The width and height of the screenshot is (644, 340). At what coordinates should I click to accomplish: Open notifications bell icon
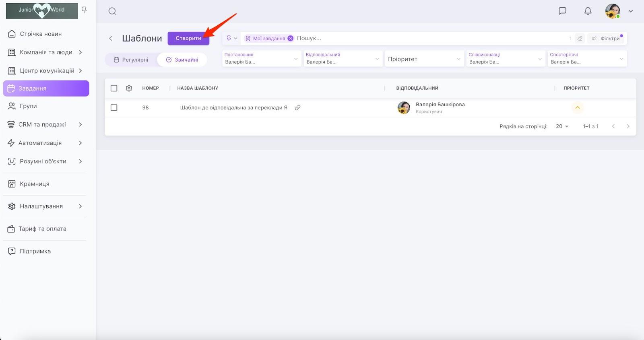coord(588,11)
